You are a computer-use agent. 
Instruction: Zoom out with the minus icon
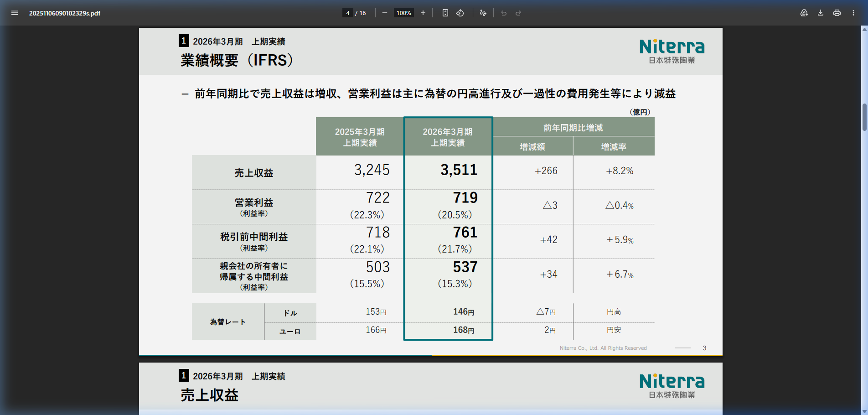point(385,13)
